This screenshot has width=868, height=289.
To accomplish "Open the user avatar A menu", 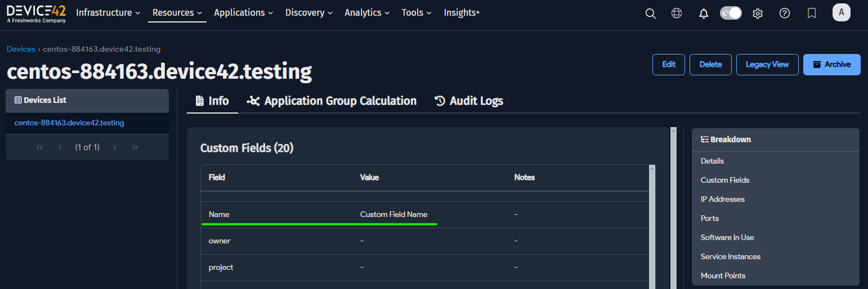I will tap(841, 12).
